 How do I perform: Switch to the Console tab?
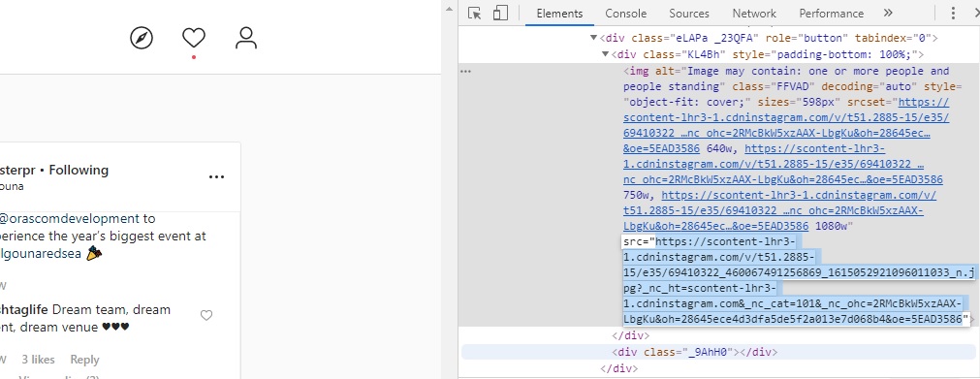pos(625,14)
